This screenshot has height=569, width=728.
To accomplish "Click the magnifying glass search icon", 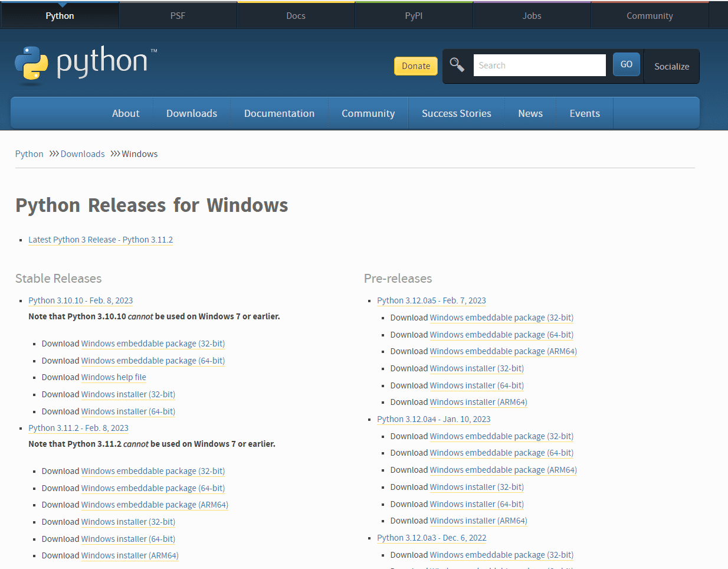I will [457, 64].
